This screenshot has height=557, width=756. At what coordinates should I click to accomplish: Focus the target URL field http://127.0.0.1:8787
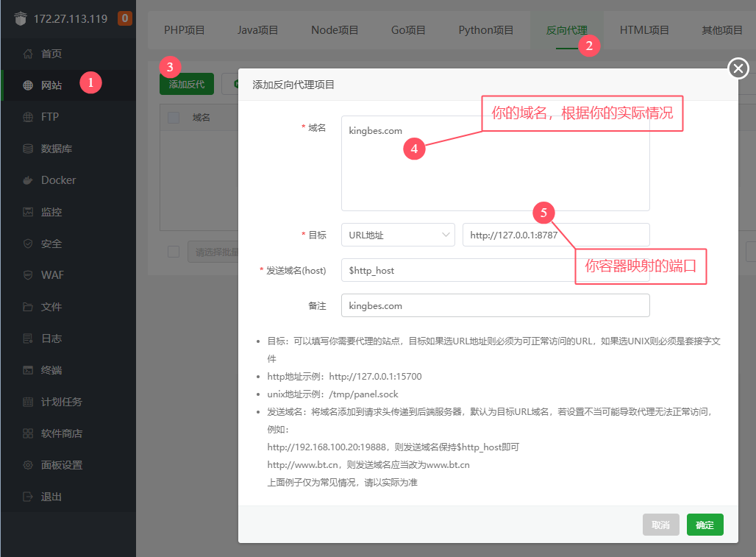point(556,235)
